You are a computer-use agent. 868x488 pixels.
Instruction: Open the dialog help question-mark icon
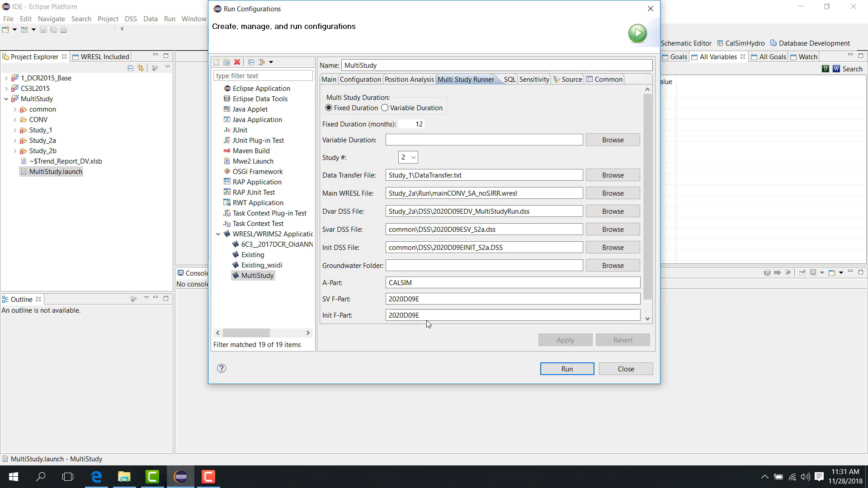point(222,368)
